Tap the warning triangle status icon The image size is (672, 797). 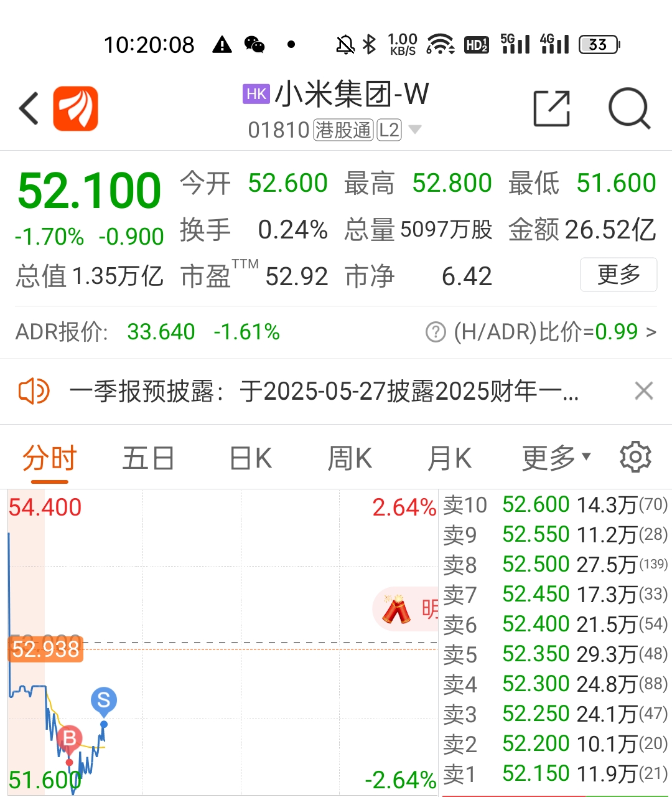click(x=222, y=45)
